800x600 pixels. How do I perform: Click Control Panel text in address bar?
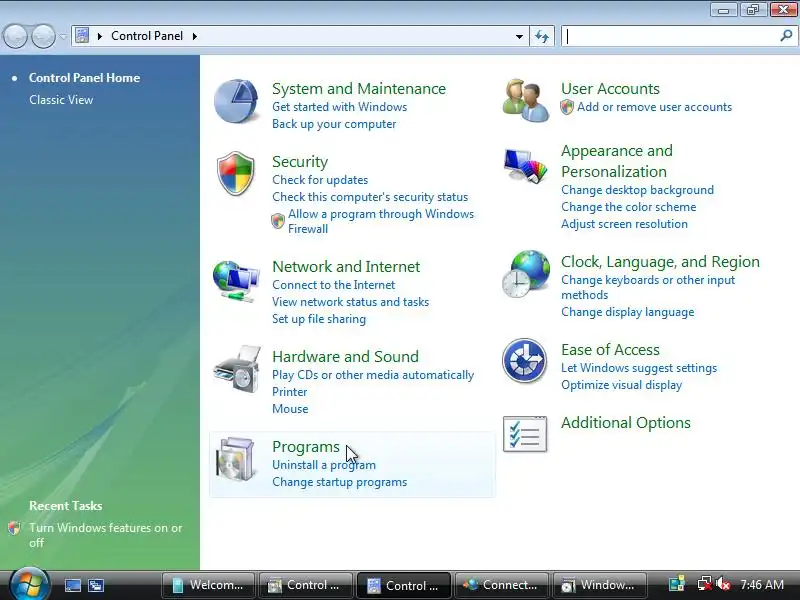147,36
